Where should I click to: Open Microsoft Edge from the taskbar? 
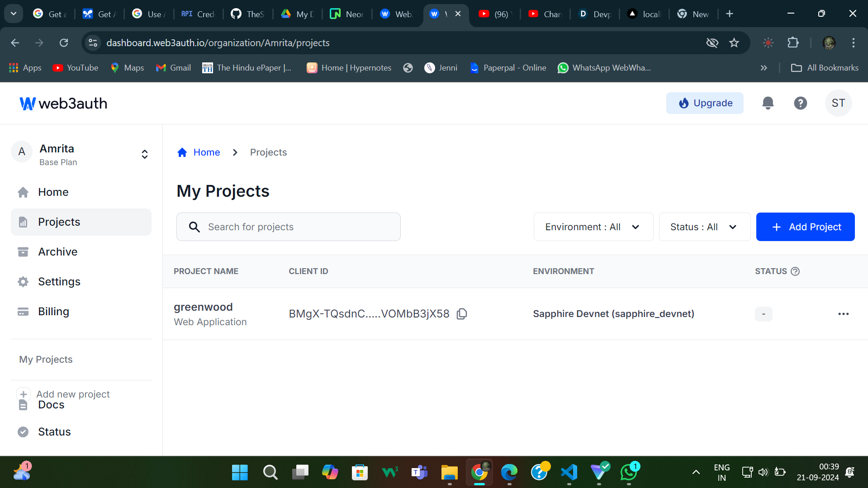click(x=509, y=472)
